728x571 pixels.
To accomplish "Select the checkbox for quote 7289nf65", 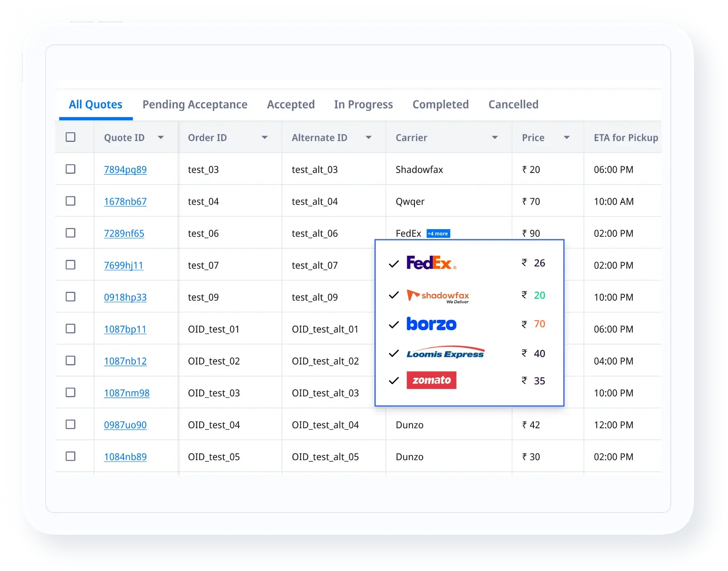I will pos(71,233).
